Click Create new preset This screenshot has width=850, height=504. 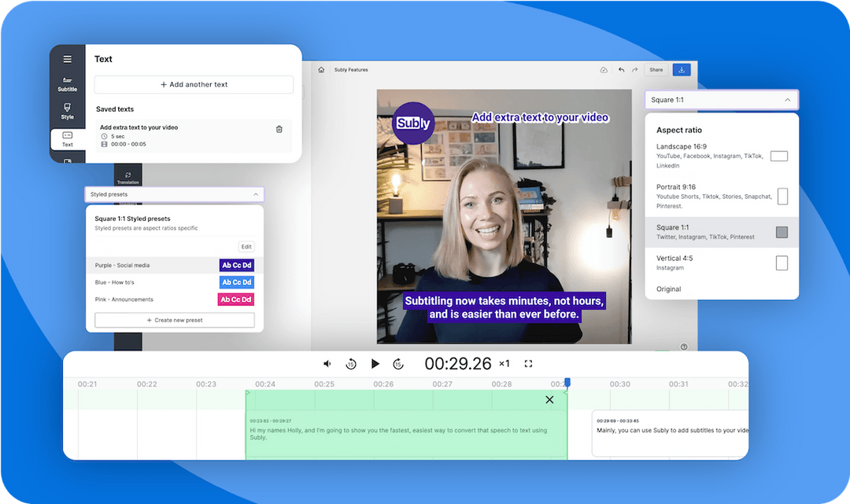pyautogui.click(x=174, y=319)
